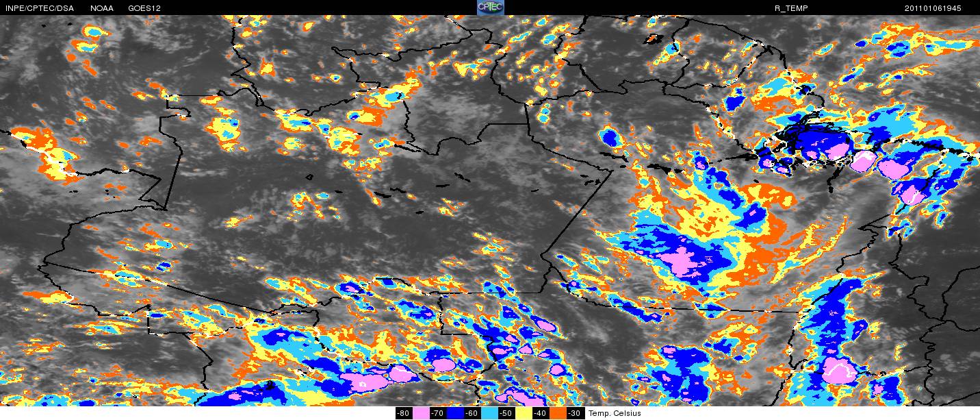
Task: Click the NOAA label in the header
Action: [x=102, y=8]
